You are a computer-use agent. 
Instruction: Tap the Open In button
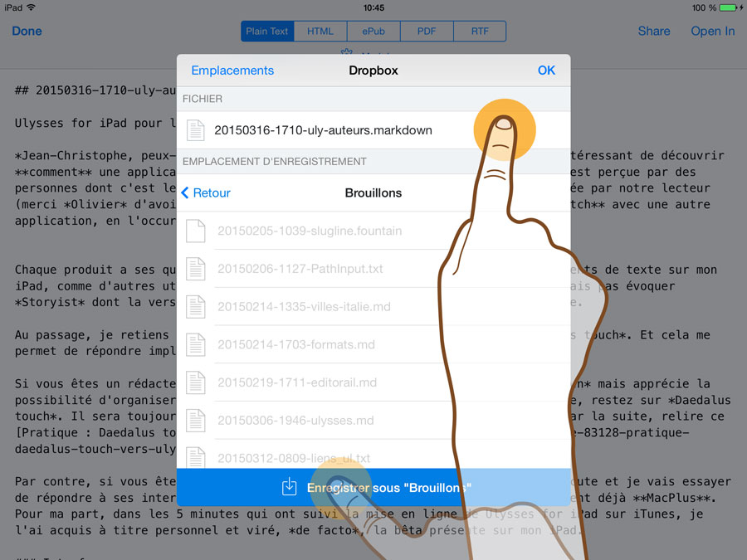pyautogui.click(x=713, y=31)
